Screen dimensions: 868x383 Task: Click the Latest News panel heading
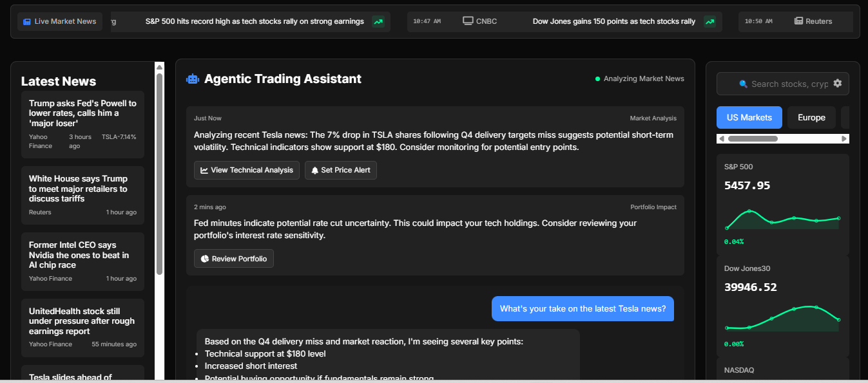click(59, 81)
